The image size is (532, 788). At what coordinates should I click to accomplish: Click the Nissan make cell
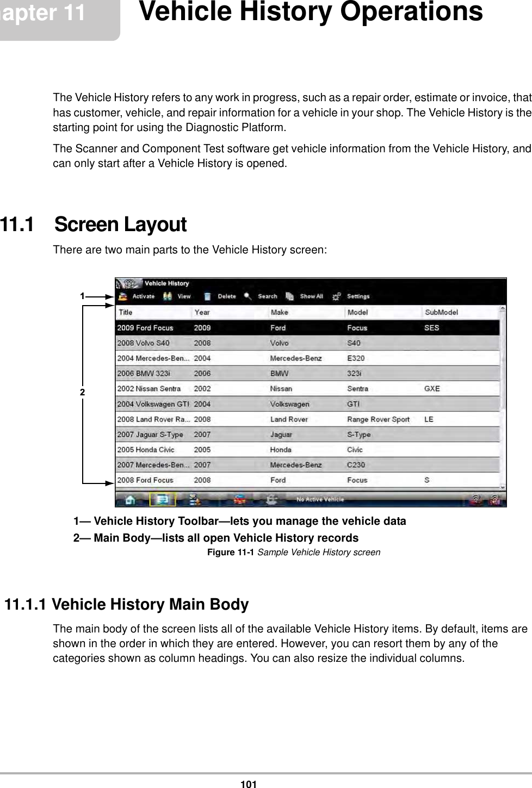point(281,389)
